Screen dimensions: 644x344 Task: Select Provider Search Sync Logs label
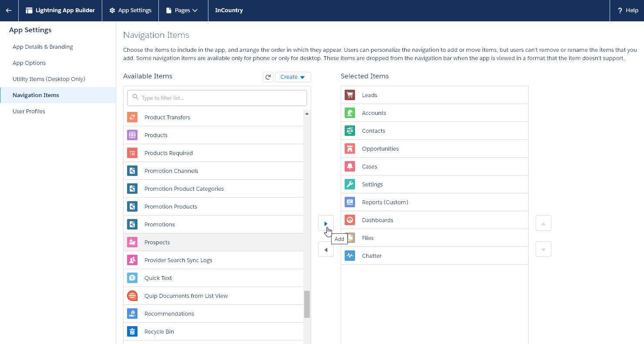(178, 260)
